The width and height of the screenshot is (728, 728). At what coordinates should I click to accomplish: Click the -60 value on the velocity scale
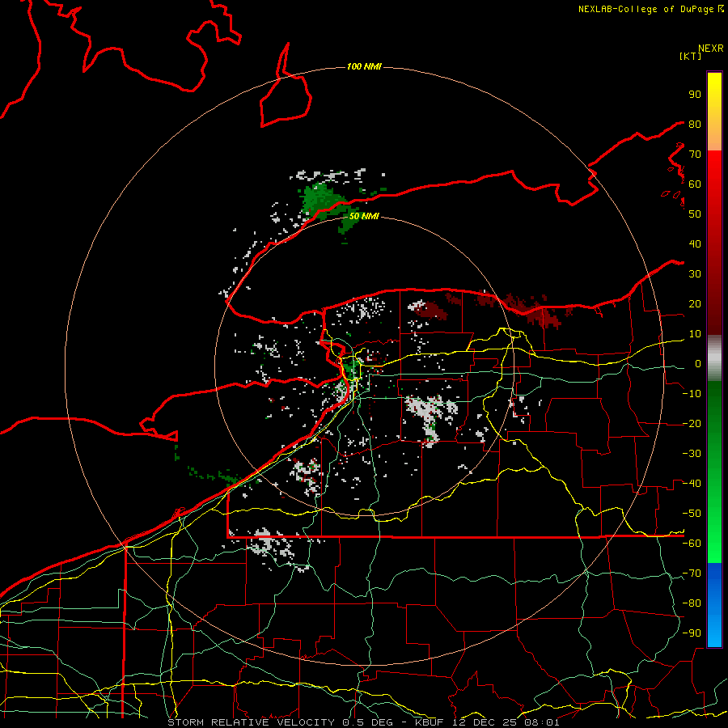click(692, 544)
